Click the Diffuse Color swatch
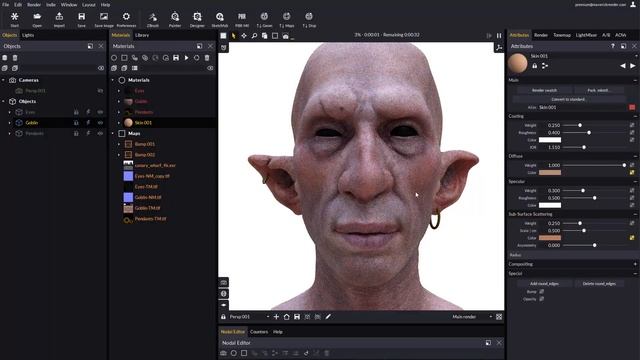 pyautogui.click(x=550, y=173)
